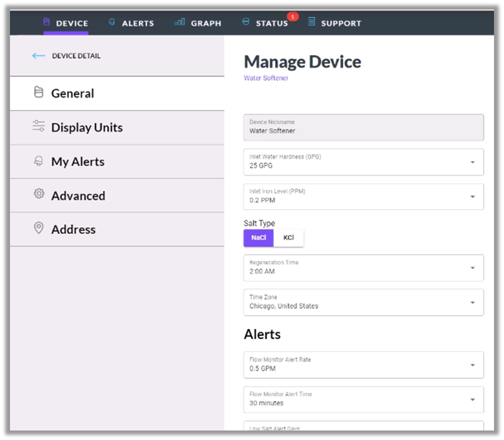This screenshot has width=504, height=440.
Task: Change the Time Zone dropdown selection
Action: click(x=363, y=302)
